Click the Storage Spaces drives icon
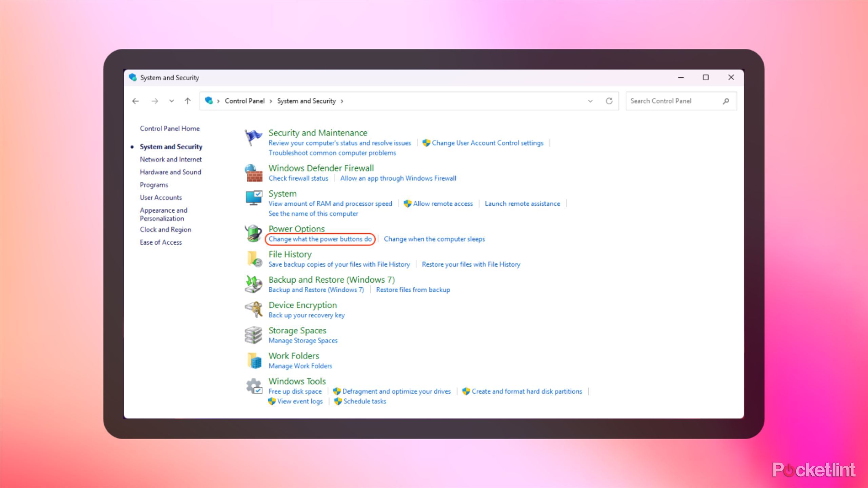The image size is (868, 488). pos(253,335)
